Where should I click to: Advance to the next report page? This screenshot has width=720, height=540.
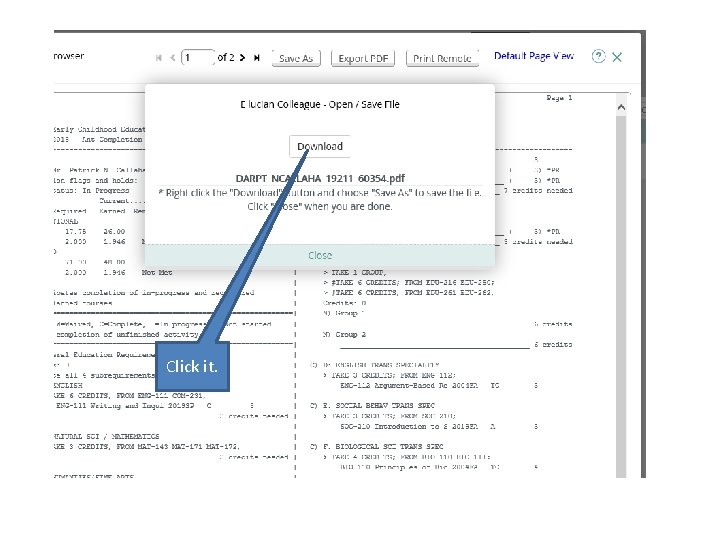click(x=242, y=58)
